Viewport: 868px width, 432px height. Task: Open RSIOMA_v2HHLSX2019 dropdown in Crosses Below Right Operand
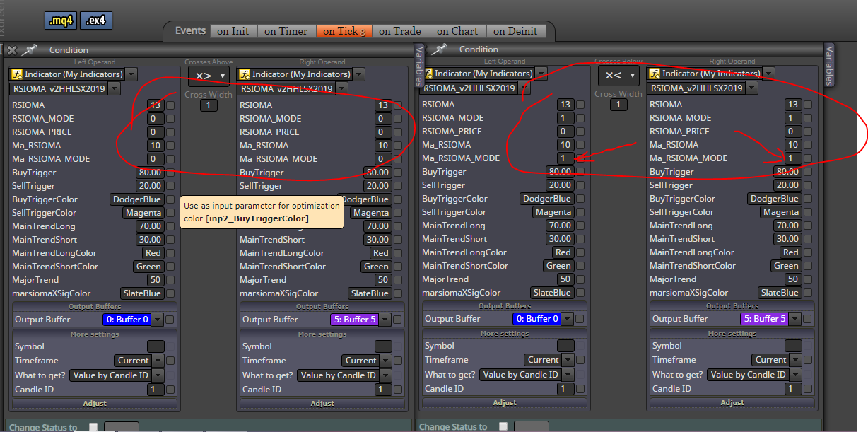[x=752, y=88]
